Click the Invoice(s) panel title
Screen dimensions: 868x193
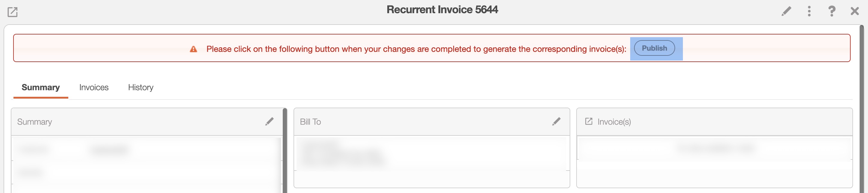coord(614,122)
